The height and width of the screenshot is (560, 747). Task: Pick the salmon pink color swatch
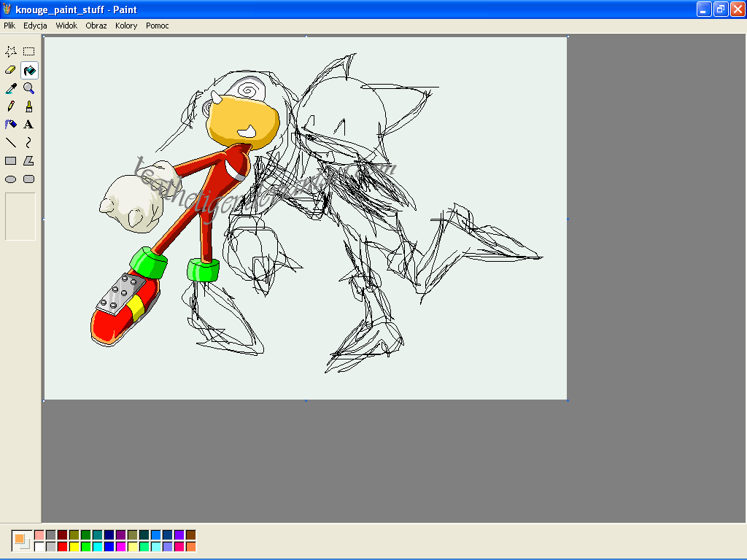point(39,535)
